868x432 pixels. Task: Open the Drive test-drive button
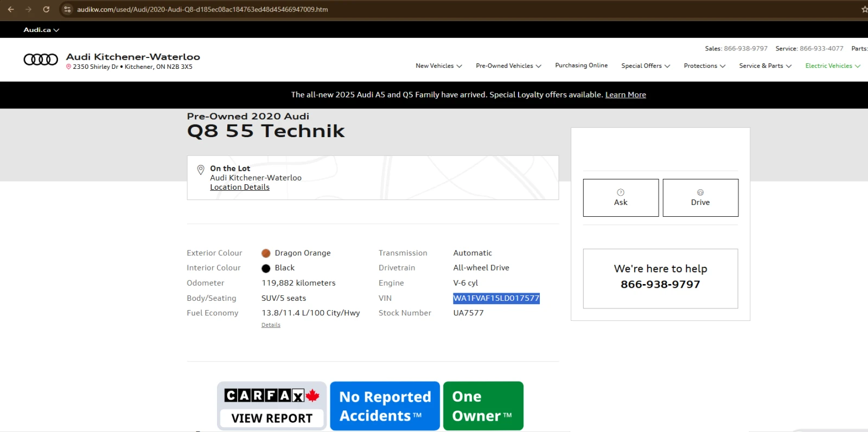tap(700, 198)
